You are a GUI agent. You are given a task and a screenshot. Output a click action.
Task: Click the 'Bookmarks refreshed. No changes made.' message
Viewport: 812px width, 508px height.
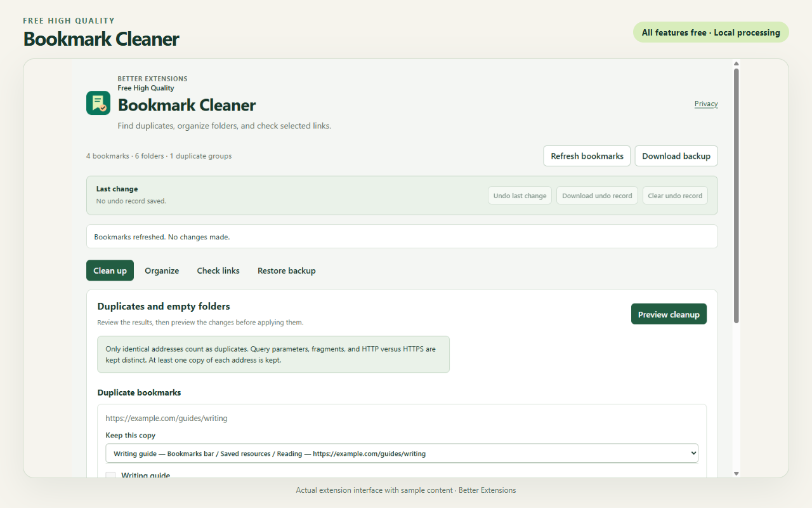(402, 237)
